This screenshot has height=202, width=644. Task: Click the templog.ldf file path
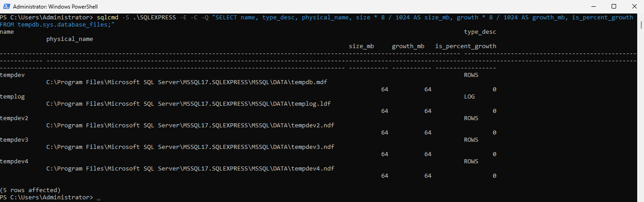pyautogui.click(x=189, y=104)
